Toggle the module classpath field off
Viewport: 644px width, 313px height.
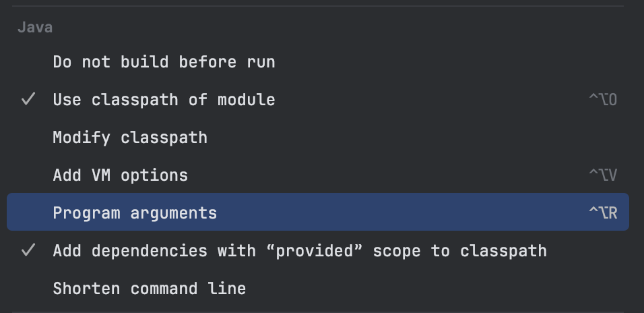click(x=164, y=100)
